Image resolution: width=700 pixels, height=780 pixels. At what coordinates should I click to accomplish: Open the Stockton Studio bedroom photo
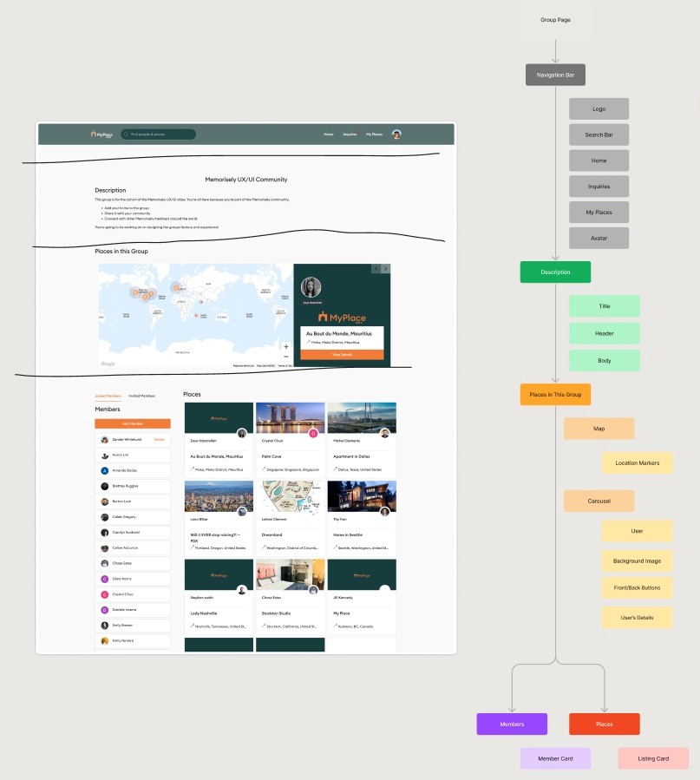pyautogui.click(x=291, y=574)
